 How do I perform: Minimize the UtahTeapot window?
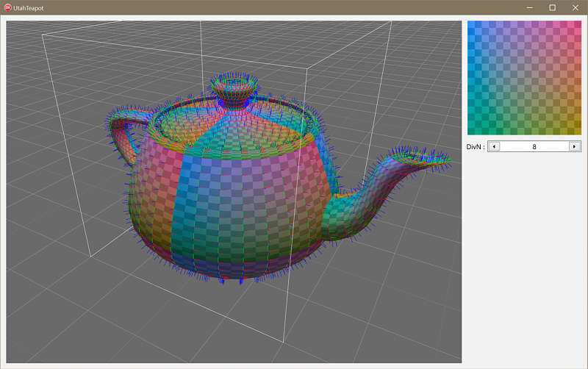529,7
